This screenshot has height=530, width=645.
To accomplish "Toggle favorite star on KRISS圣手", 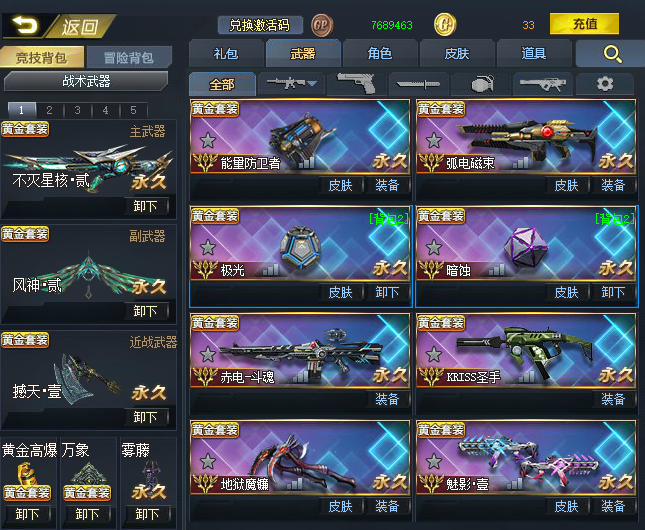I will point(434,355).
